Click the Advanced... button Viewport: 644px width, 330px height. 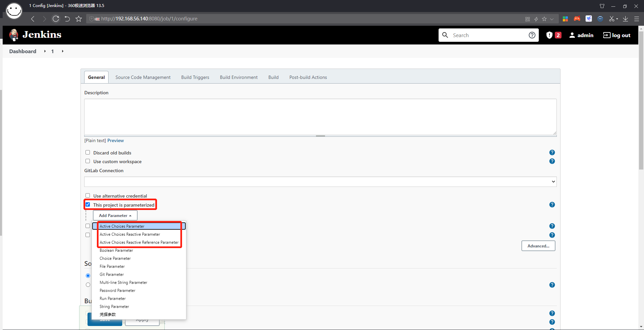[538, 246]
